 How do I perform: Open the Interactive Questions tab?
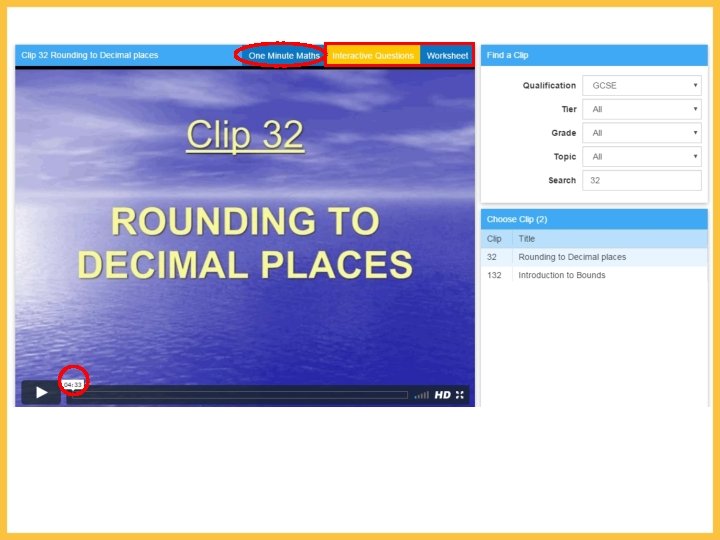pyautogui.click(x=373, y=56)
